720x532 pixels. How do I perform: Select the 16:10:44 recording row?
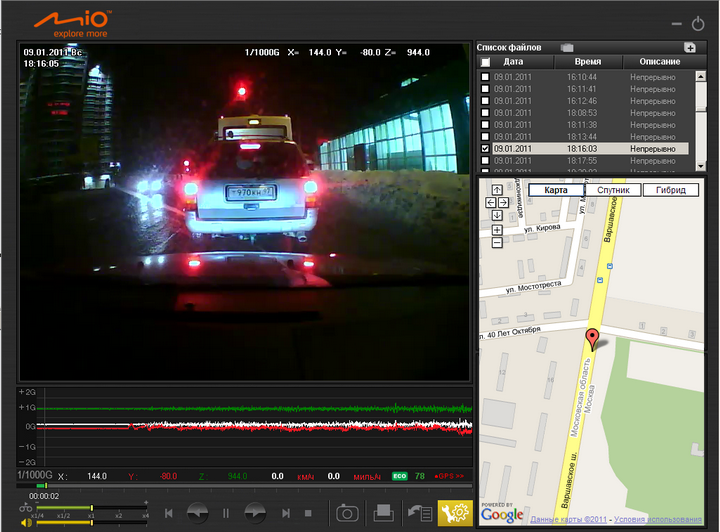click(x=590, y=77)
